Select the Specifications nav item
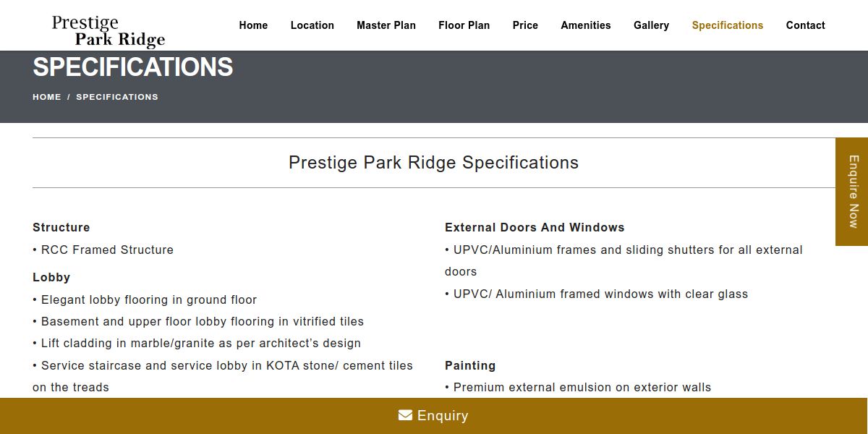The image size is (868, 434). coord(728,25)
